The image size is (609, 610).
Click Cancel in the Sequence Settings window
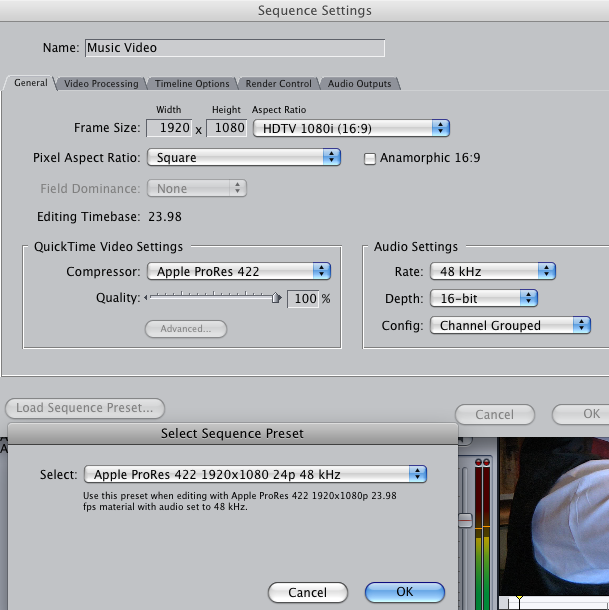pos(495,414)
